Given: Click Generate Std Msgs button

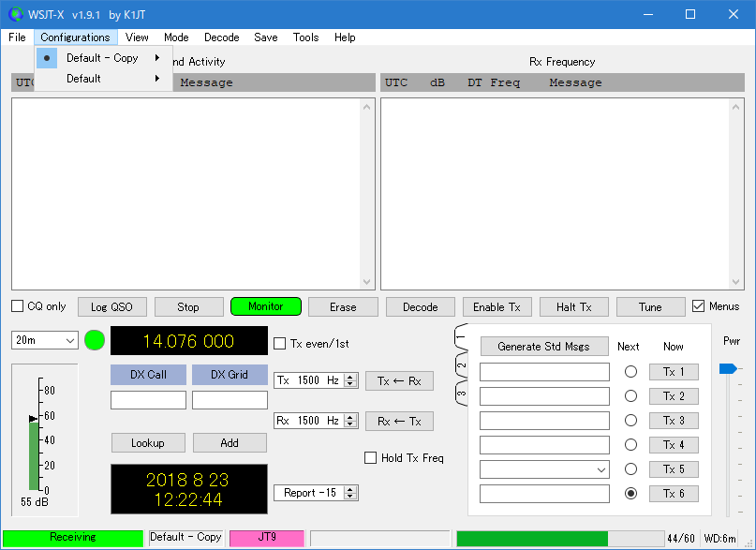Looking at the screenshot, I should tap(544, 347).
